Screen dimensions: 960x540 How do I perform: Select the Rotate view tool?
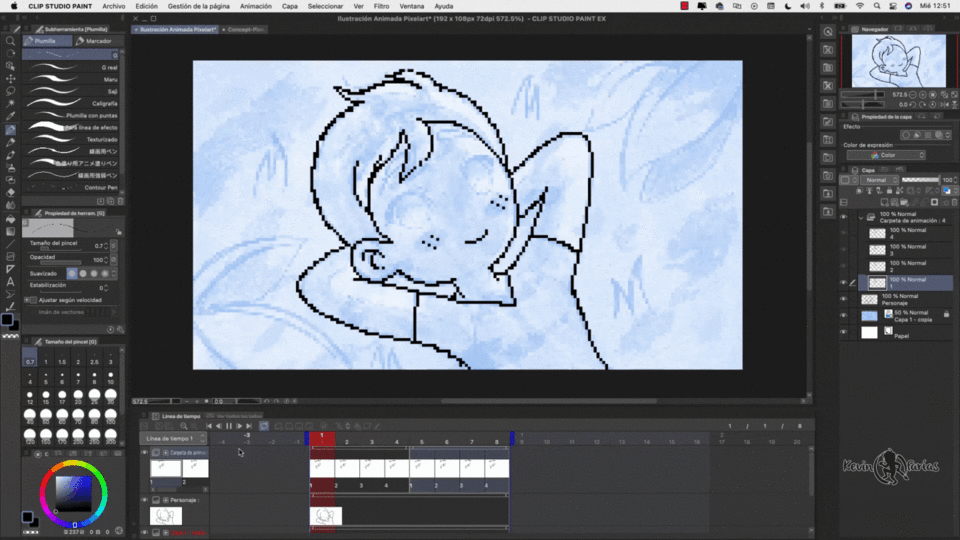(x=10, y=53)
